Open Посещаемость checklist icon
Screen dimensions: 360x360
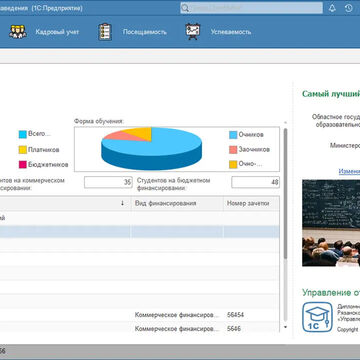[x=105, y=32]
